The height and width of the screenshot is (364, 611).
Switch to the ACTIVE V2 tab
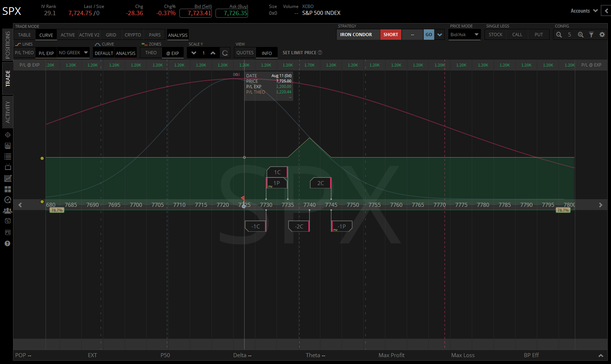[89, 35]
